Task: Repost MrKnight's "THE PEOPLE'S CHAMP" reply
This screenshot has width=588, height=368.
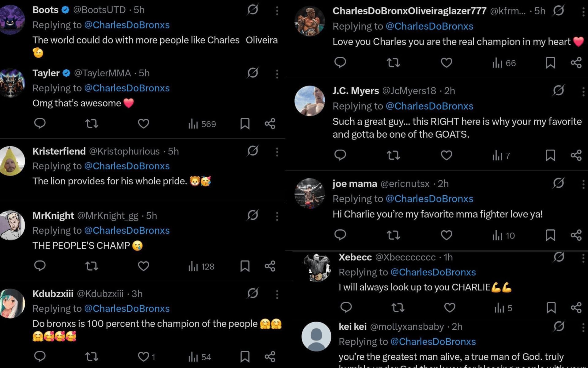Action: [x=91, y=266]
